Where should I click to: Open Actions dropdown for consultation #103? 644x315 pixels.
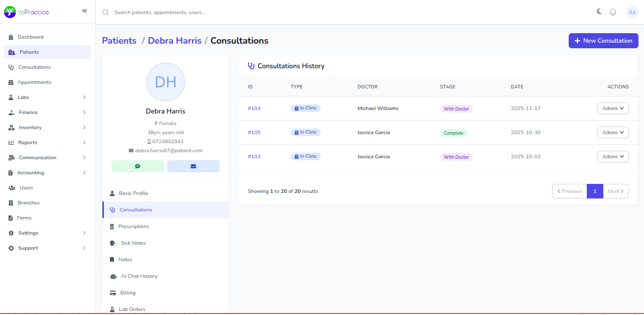612,157
